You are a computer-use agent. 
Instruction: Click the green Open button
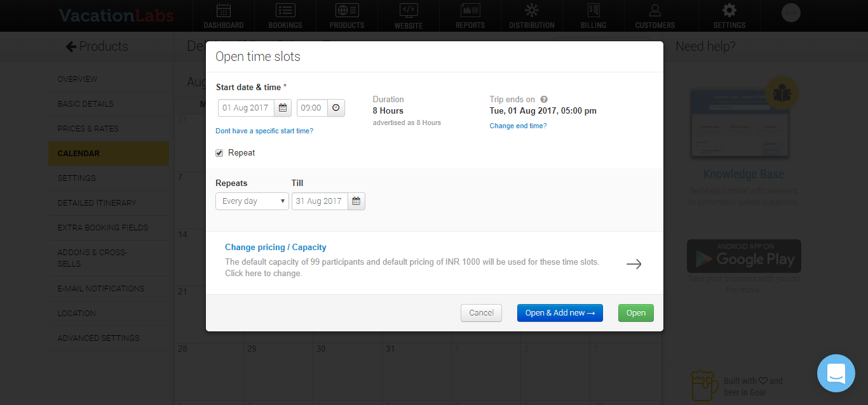tap(635, 313)
